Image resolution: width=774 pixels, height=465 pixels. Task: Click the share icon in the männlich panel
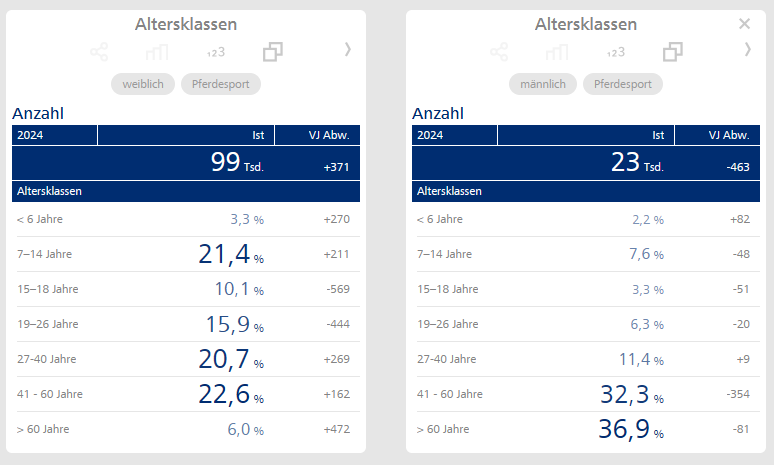(x=499, y=51)
